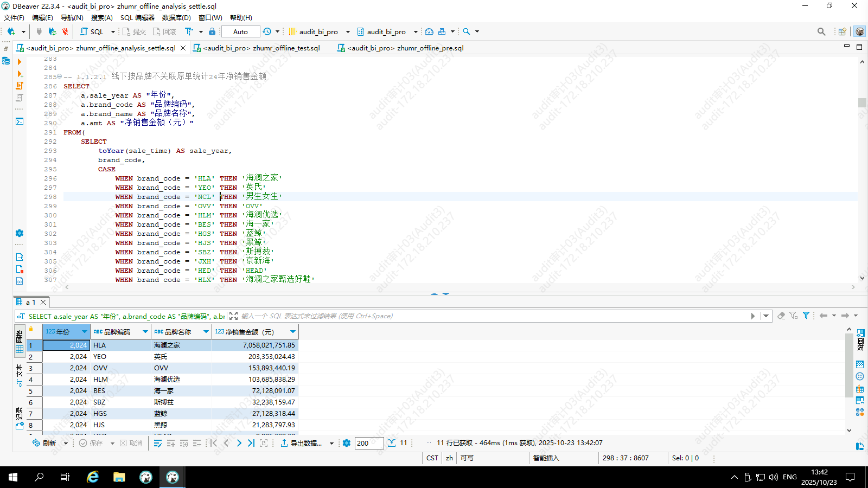Go to next page of results
868x488 pixels.
239,443
